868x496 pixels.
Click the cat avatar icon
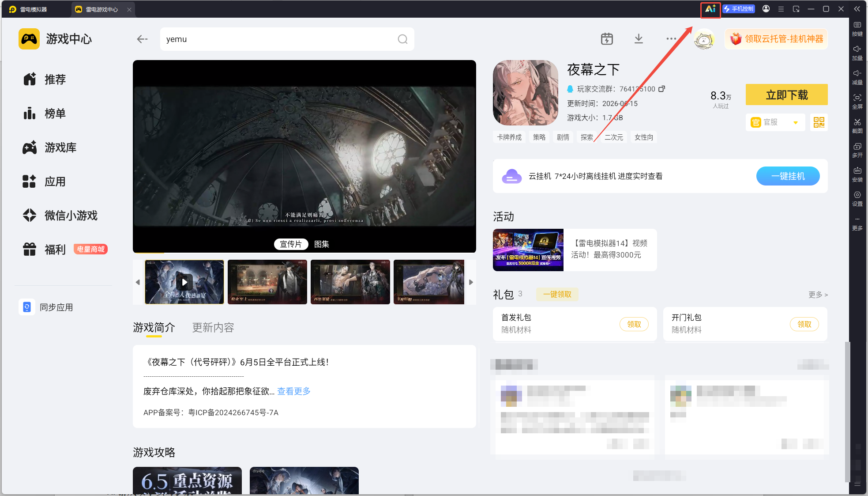pyautogui.click(x=704, y=40)
